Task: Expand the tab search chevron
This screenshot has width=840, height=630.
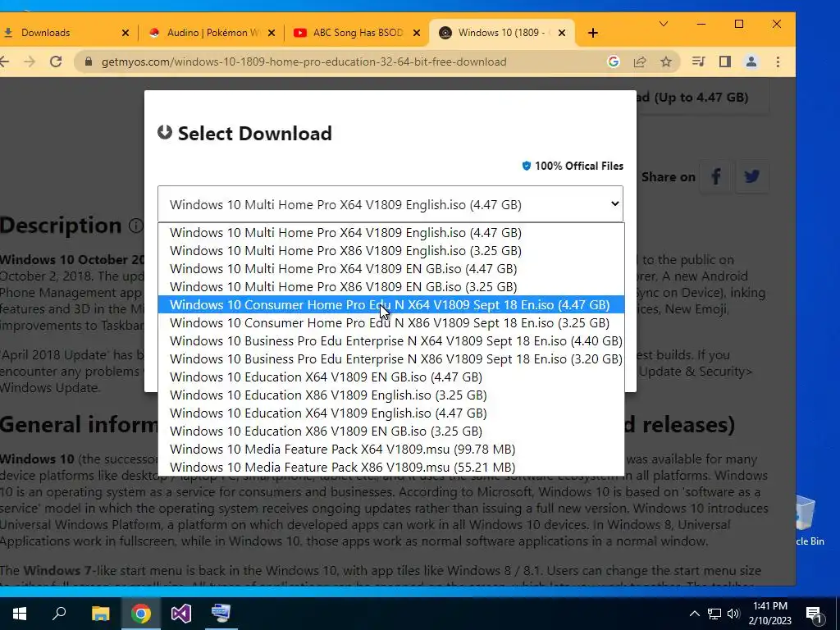Action: 663,24
